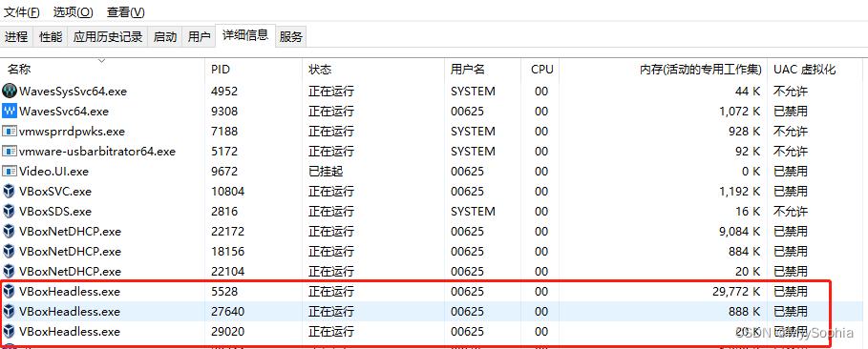The image size is (868, 349).
Task: Click icon of VBoxHeadless.exe with PID 27640
Action: [x=10, y=312]
